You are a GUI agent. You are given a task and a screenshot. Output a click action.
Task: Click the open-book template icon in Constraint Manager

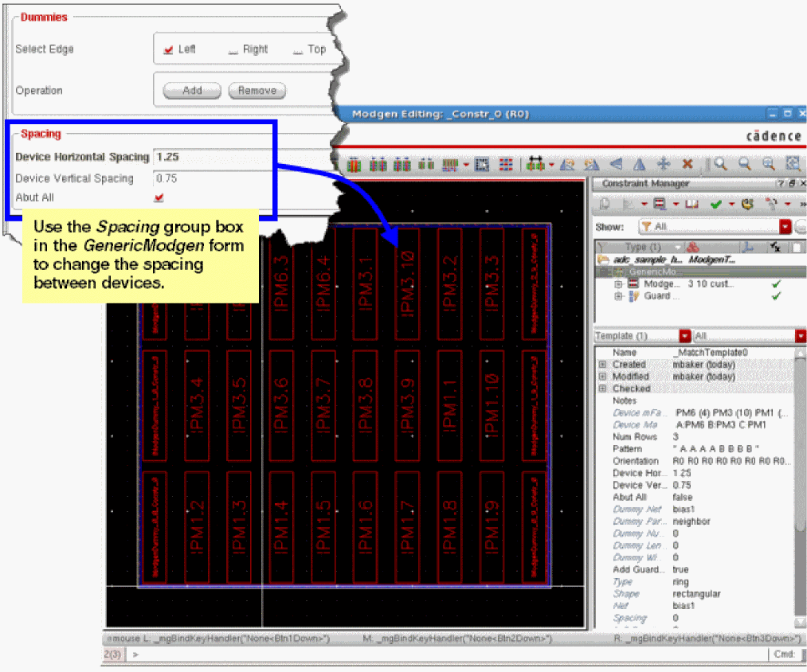[x=691, y=205]
